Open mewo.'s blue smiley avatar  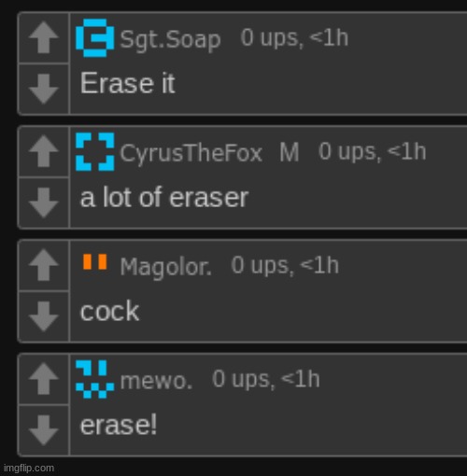95,379
